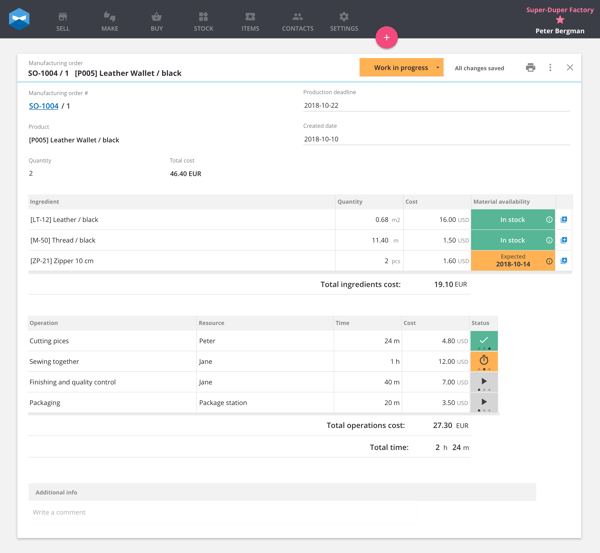The width and height of the screenshot is (600, 553).
Task: Toggle the completed status of Cutting pices
Action: (484, 341)
